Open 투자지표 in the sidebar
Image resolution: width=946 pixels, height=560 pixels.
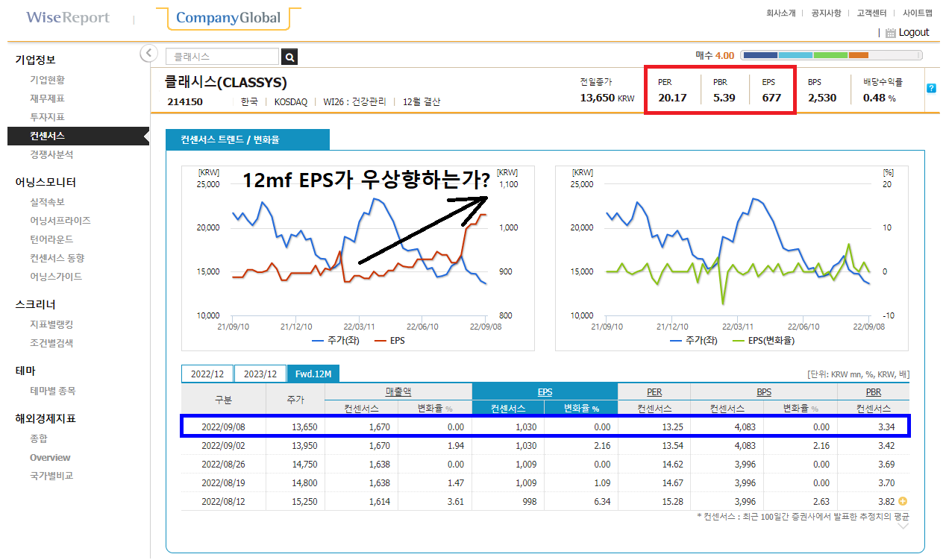coord(47,117)
